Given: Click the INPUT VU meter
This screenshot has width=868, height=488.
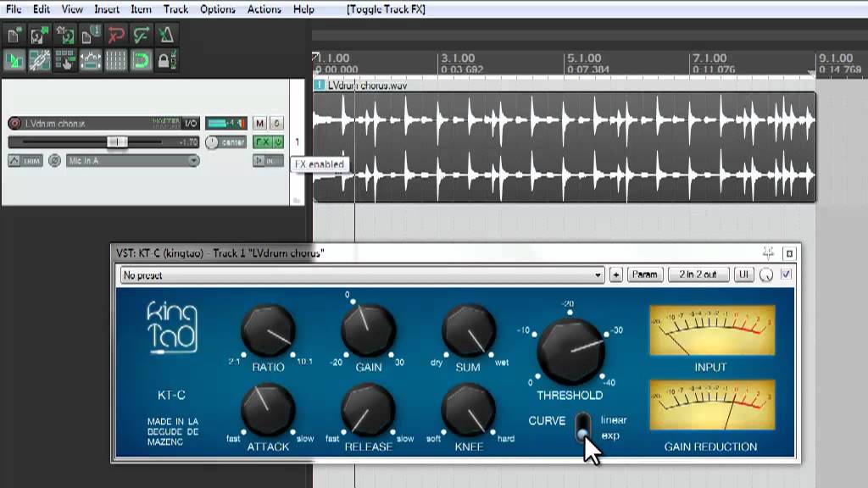Looking at the screenshot, I should (712, 330).
